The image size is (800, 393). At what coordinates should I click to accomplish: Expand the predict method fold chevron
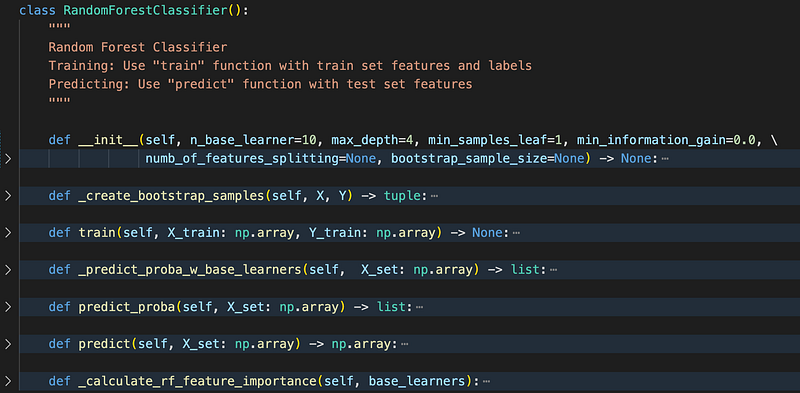7,344
